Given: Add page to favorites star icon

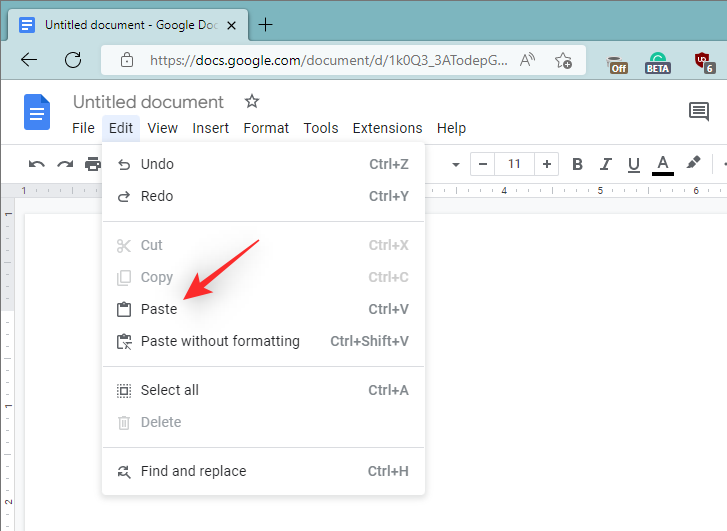Looking at the screenshot, I should 563,60.
